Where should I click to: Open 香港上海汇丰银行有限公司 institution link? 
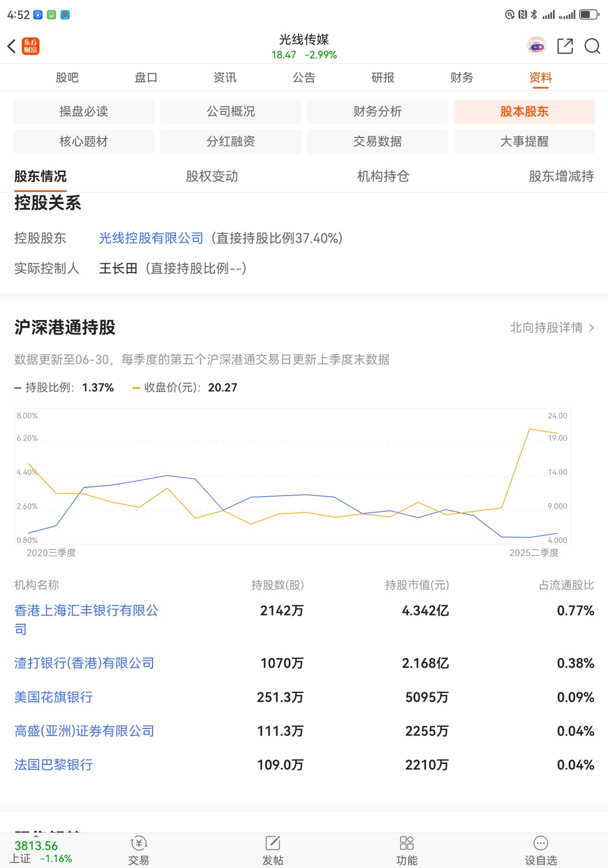point(86,619)
